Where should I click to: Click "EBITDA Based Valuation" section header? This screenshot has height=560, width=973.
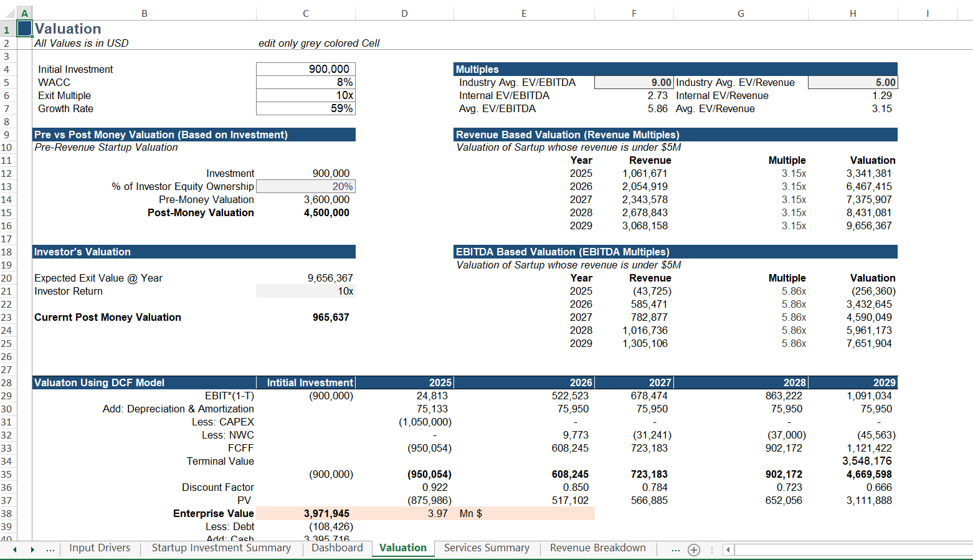tap(676, 252)
